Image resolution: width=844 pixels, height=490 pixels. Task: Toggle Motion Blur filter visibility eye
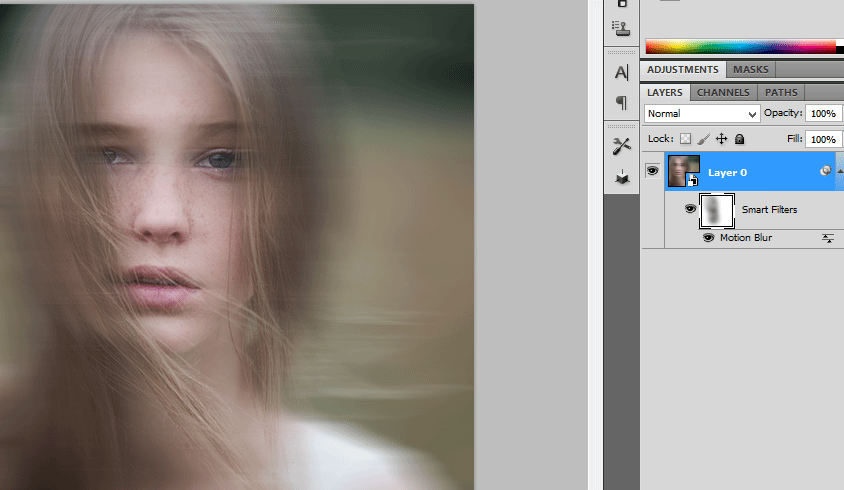708,237
